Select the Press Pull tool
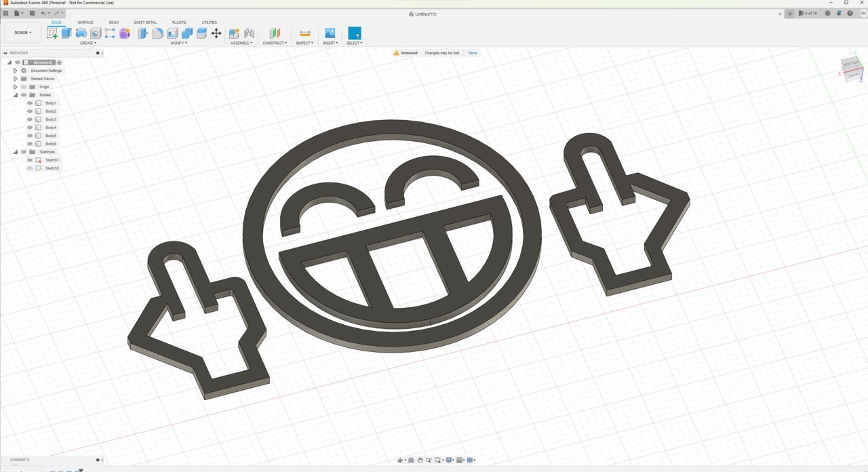The width and height of the screenshot is (868, 472). click(x=143, y=33)
